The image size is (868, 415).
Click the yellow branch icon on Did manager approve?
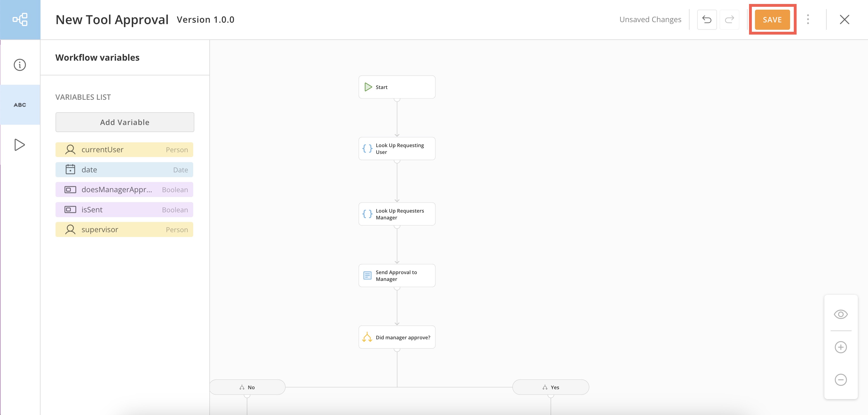[367, 337]
